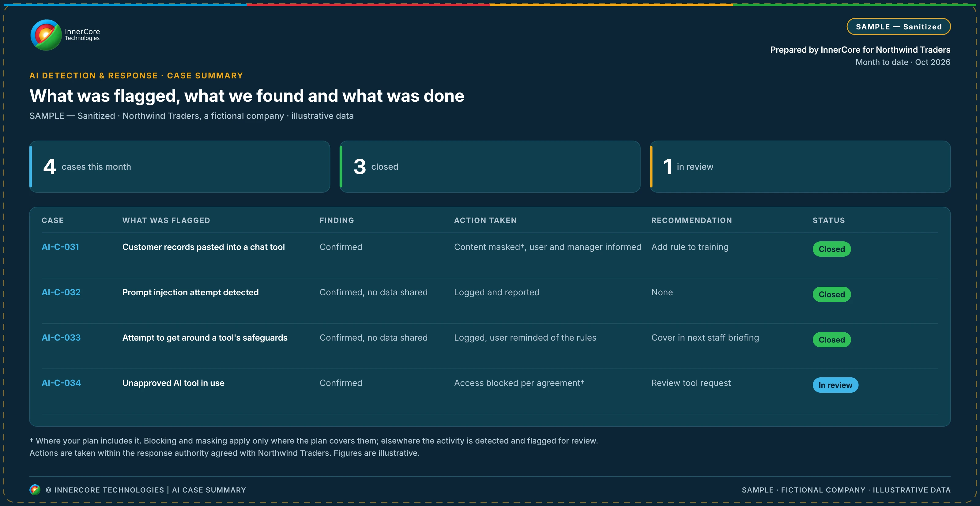Click 'Access blocked per agreement' cell
The width and height of the screenshot is (980, 506).
[x=519, y=383]
